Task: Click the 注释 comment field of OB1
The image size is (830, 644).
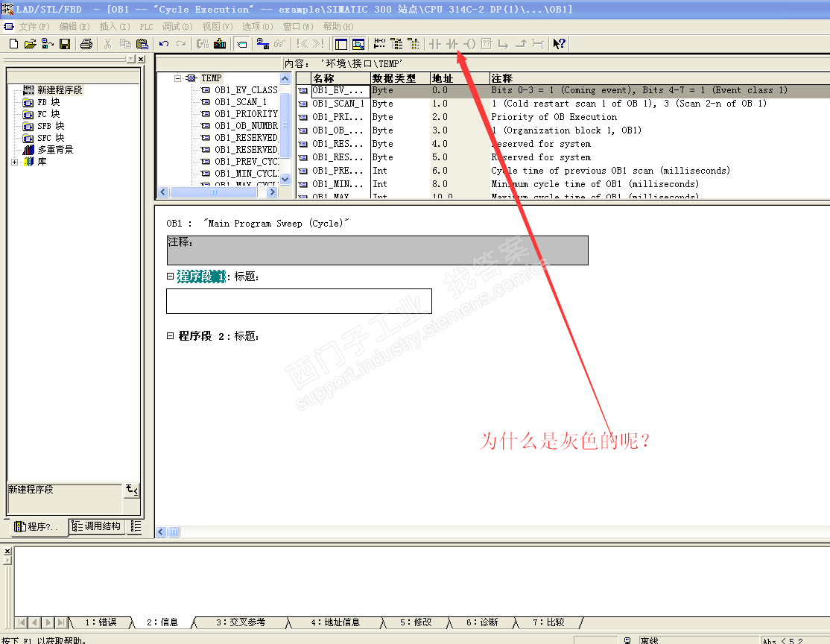Action: click(x=378, y=250)
